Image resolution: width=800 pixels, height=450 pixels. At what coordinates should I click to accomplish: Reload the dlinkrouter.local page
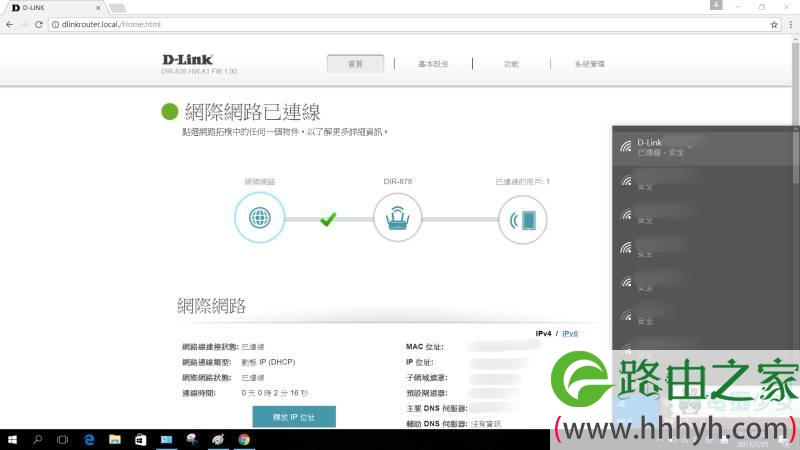pos(38,24)
